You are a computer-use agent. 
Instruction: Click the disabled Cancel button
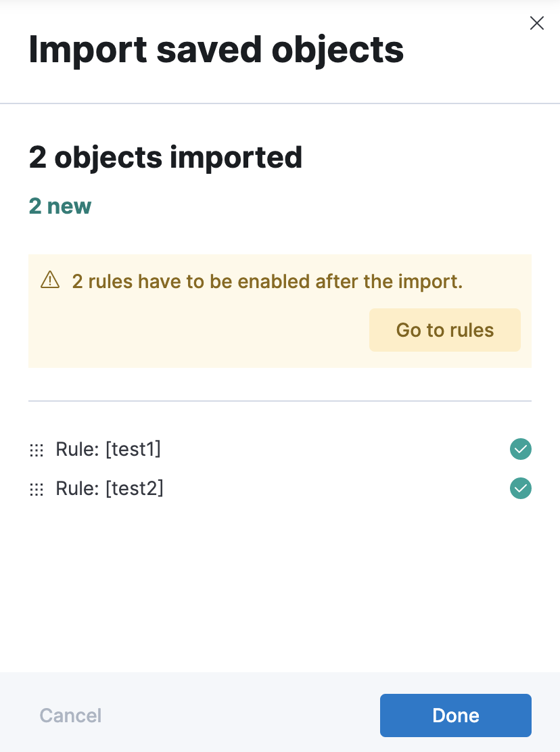(x=70, y=715)
